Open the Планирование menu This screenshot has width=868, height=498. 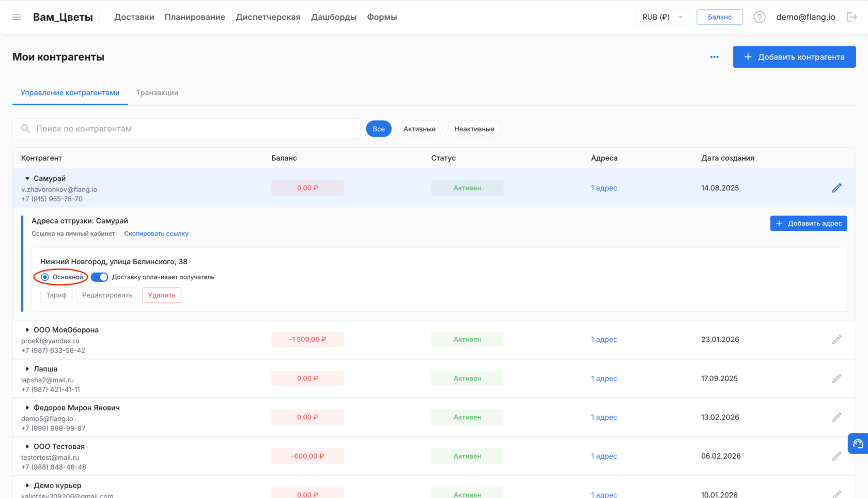(x=195, y=17)
